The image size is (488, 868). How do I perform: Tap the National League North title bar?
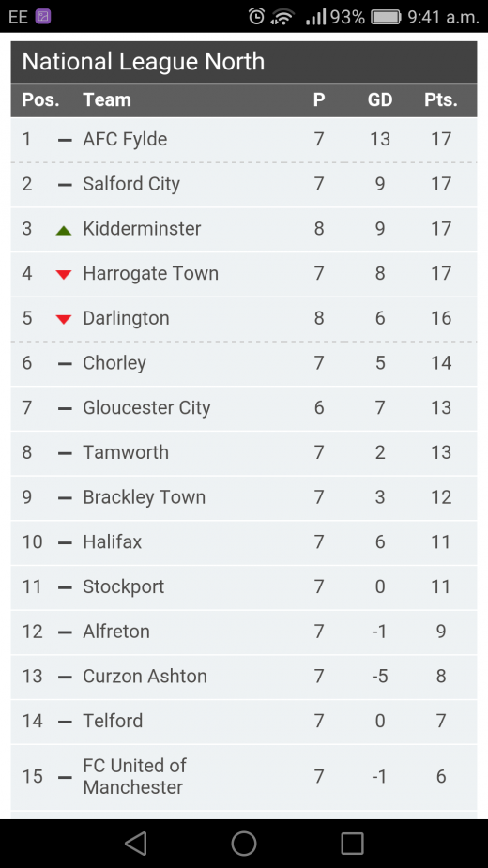click(244, 61)
